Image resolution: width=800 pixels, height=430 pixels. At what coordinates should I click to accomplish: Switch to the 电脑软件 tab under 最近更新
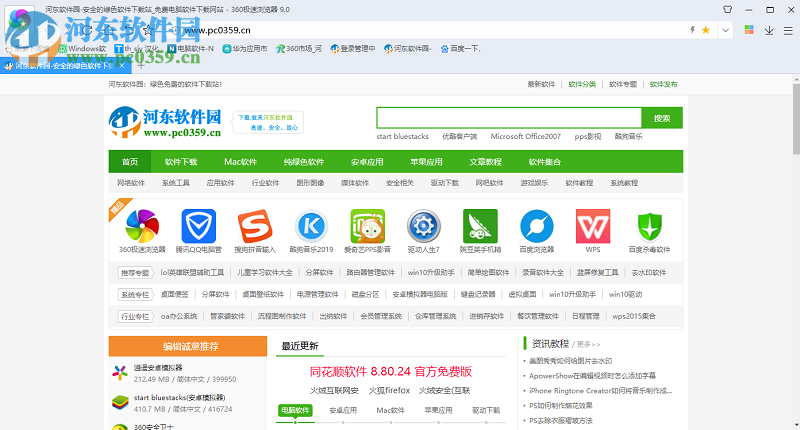[x=295, y=410]
